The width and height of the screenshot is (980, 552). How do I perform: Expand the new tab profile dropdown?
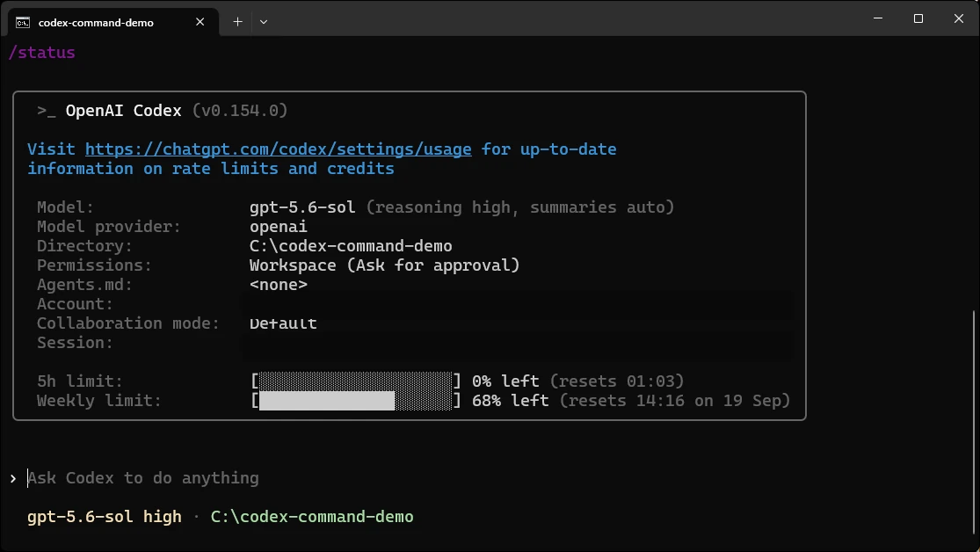[x=264, y=22]
